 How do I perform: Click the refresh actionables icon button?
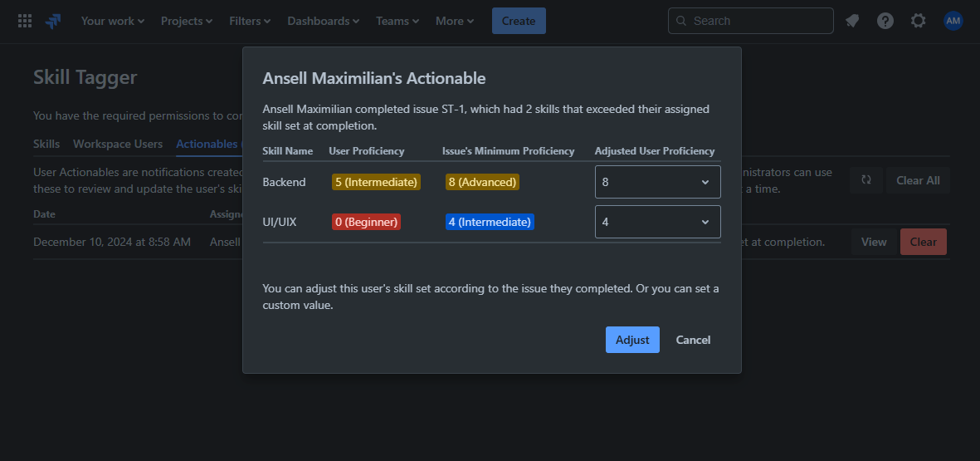[866, 180]
